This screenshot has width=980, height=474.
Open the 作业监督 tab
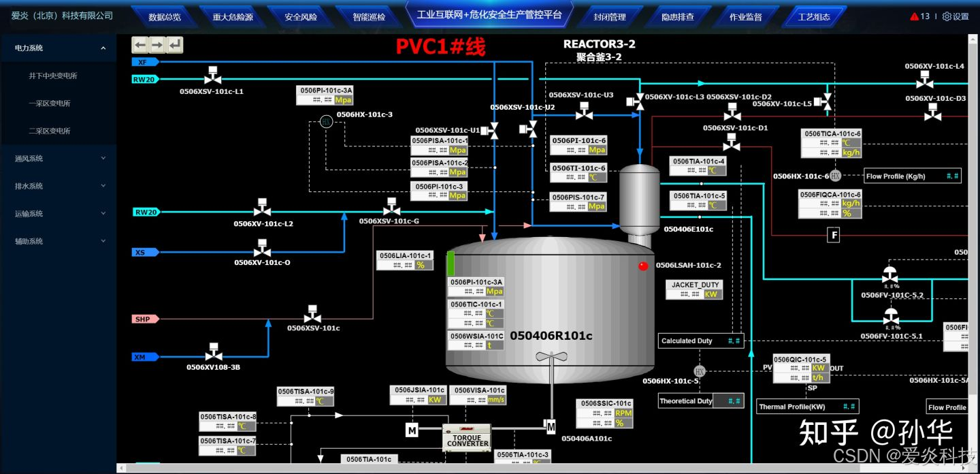coord(746,17)
